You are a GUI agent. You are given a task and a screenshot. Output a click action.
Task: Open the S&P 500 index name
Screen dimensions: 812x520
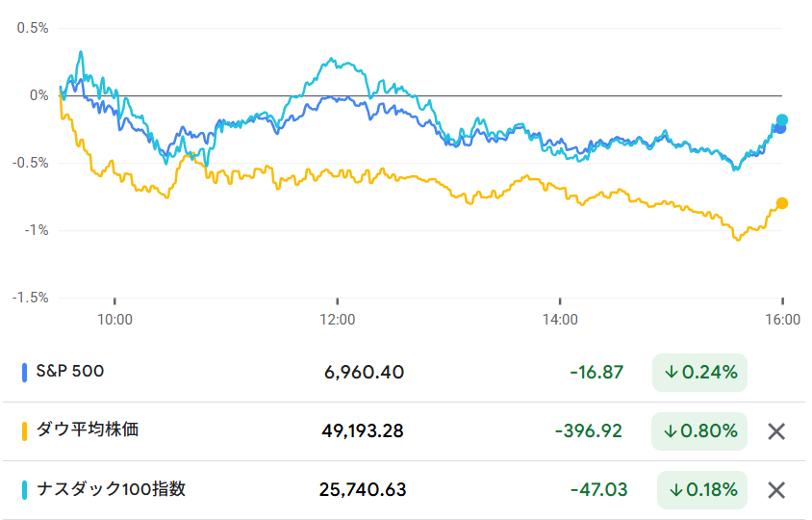click(x=69, y=371)
